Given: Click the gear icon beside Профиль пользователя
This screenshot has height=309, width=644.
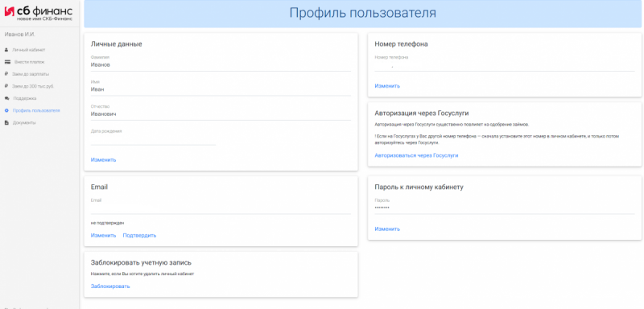Looking at the screenshot, I should pyautogui.click(x=6, y=111).
